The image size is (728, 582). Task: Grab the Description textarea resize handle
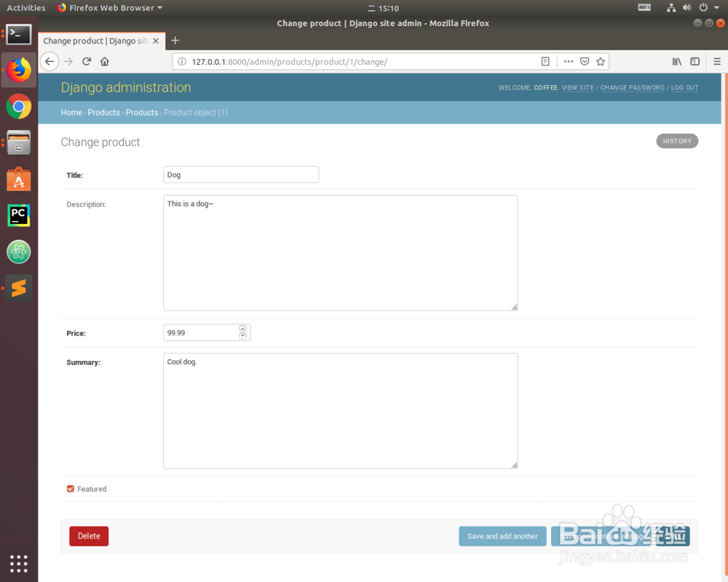tap(514, 307)
